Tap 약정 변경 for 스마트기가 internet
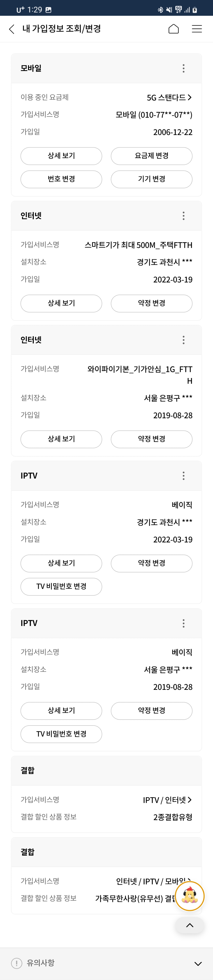 151,303
